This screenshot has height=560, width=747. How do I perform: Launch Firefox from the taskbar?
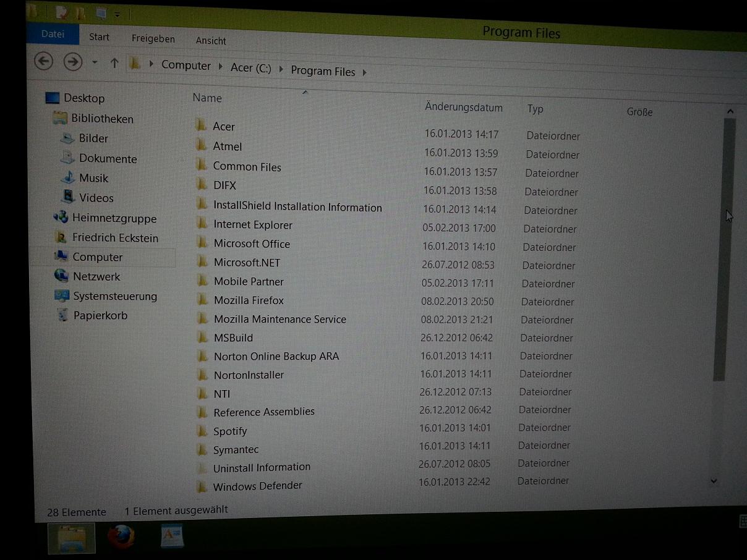tap(121, 537)
